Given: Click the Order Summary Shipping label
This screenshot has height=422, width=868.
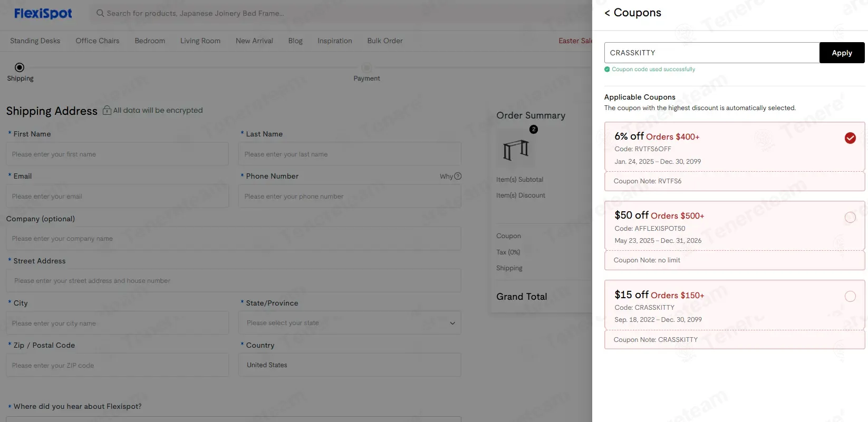Looking at the screenshot, I should pos(509,268).
